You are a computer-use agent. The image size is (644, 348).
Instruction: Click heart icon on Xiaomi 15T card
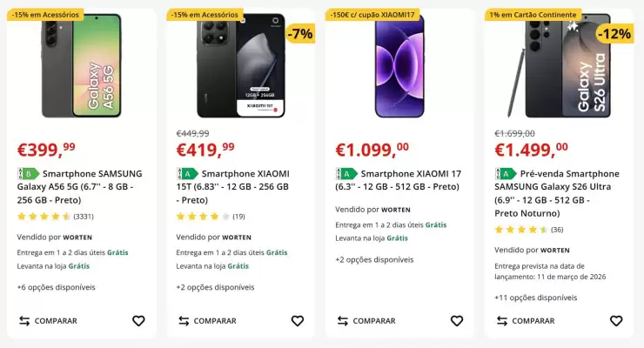298,321
